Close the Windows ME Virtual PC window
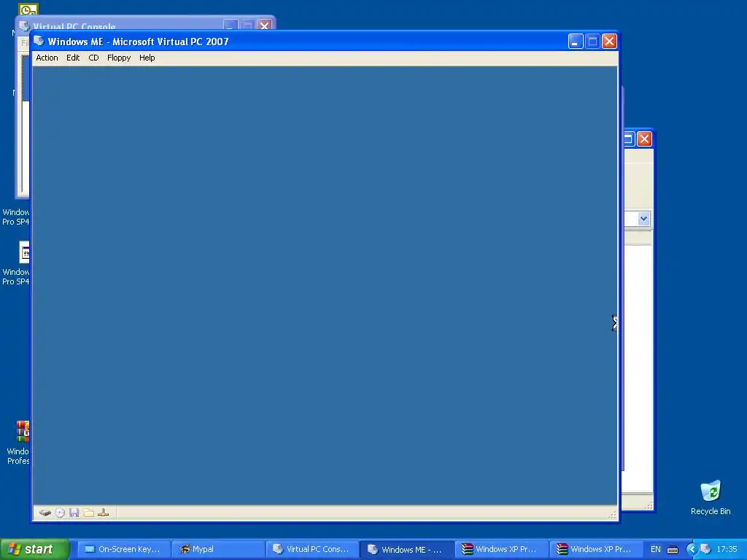Viewport: 747px width, 560px height. click(x=609, y=42)
